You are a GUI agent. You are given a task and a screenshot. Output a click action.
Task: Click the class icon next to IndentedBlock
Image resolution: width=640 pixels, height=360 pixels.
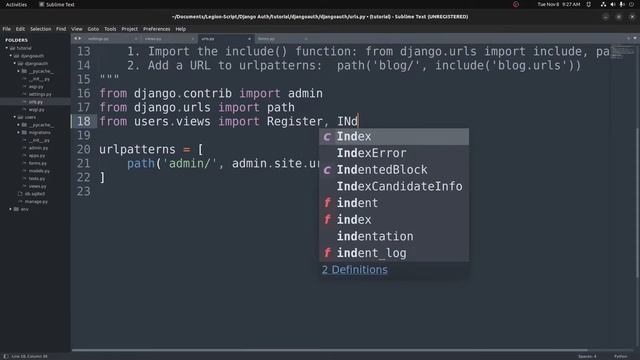tap(327, 170)
